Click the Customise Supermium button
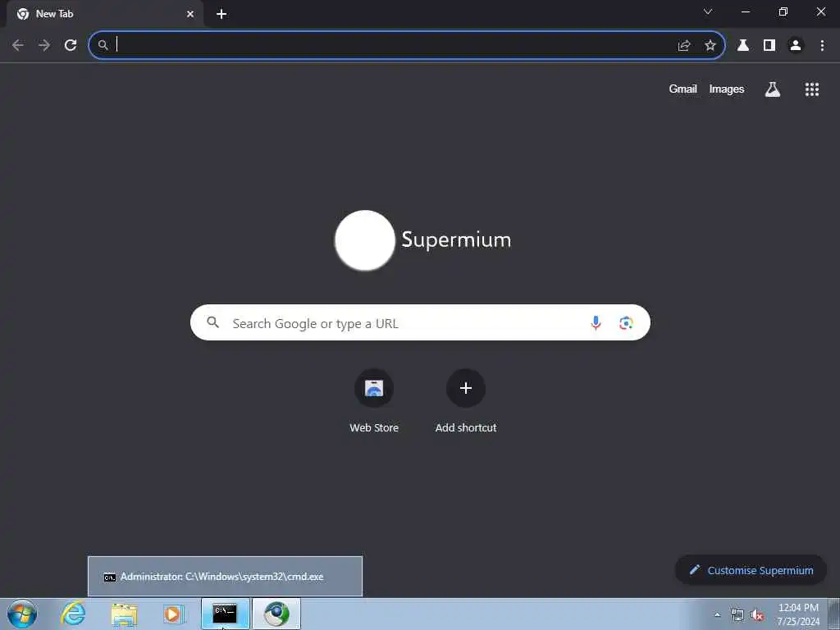The height and width of the screenshot is (630, 840). tap(751, 570)
